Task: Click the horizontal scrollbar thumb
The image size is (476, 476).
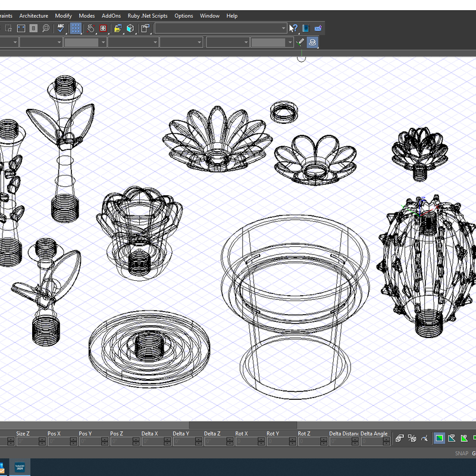Action: point(243,425)
